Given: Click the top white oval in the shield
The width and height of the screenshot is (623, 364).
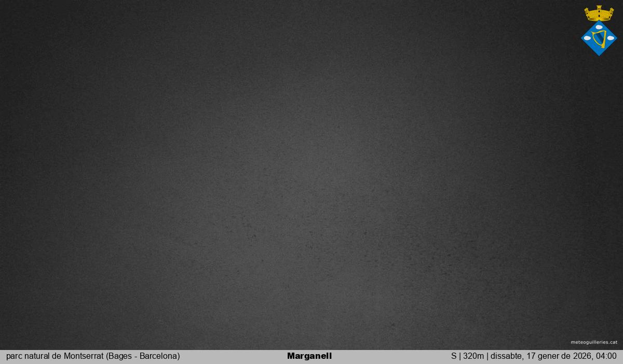Looking at the screenshot, I should point(599,26).
